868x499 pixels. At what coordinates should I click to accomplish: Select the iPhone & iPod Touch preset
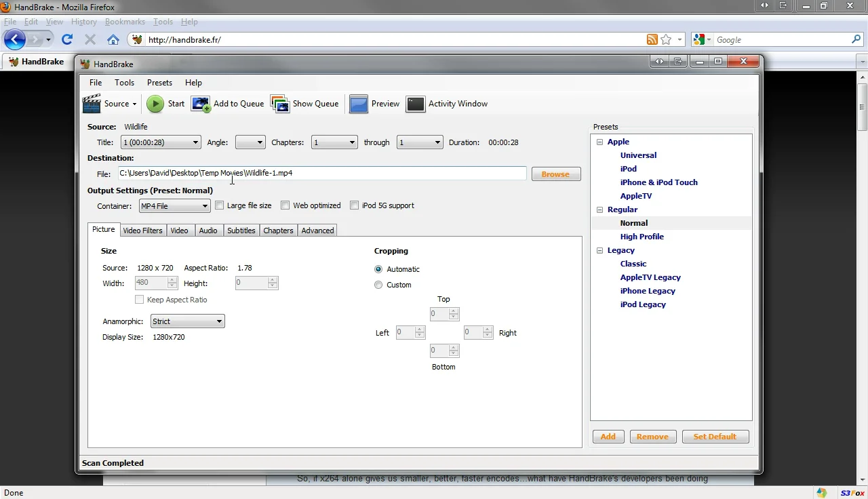pyautogui.click(x=658, y=182)
